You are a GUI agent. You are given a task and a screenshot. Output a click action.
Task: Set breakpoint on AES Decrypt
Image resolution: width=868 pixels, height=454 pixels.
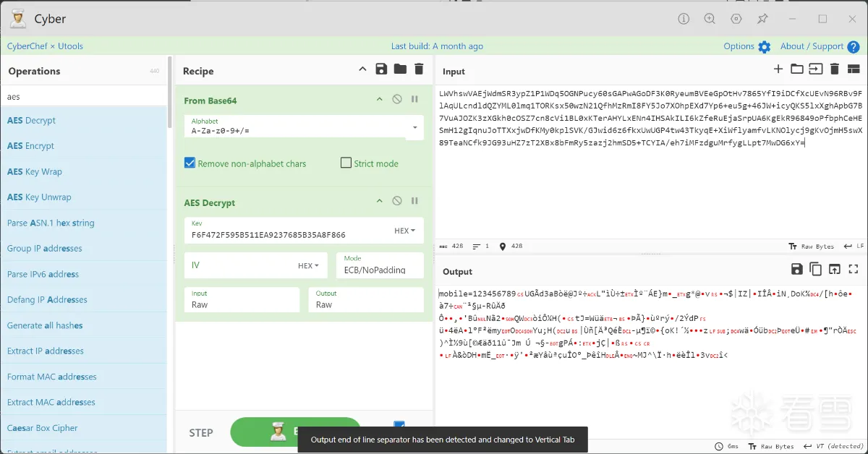tap(415, 202)
